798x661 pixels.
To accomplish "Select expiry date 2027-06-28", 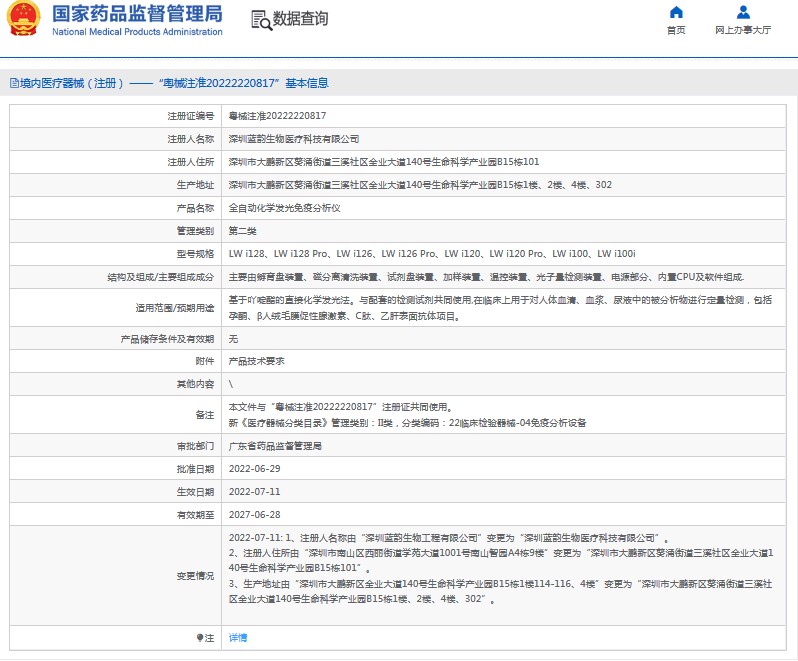I will tap(254, 514).
